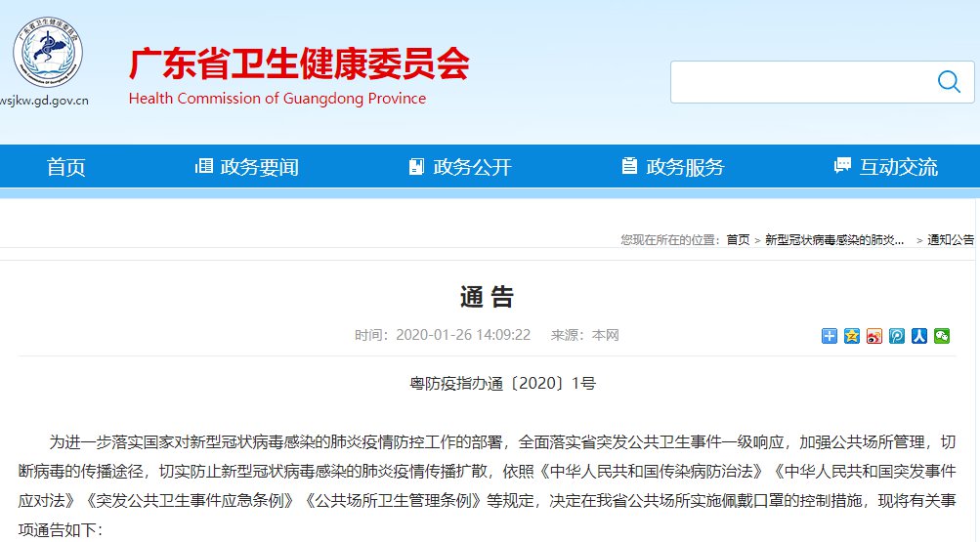Open 新型冠状病毒感染的肺炎 breadcrumb link
Image resolution: width=980 pixels, height=542 pixels.
(833, 239)
